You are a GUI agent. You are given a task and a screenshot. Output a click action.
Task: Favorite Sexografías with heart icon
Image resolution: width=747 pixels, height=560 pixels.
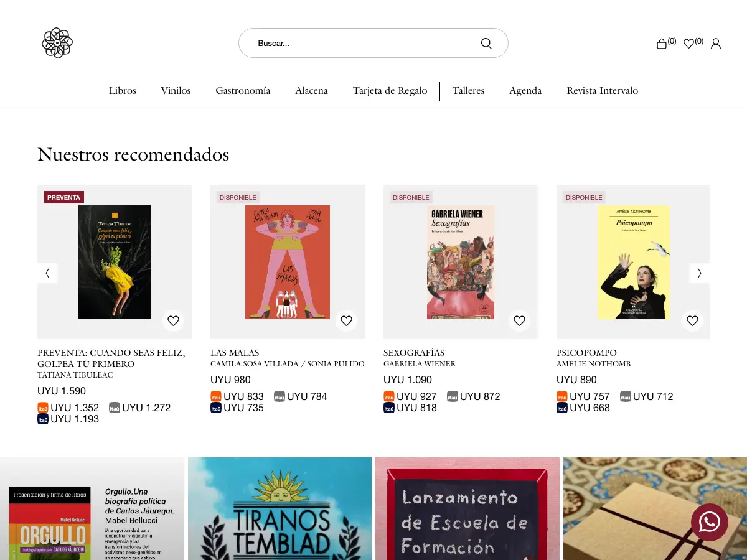coord(519,321)
